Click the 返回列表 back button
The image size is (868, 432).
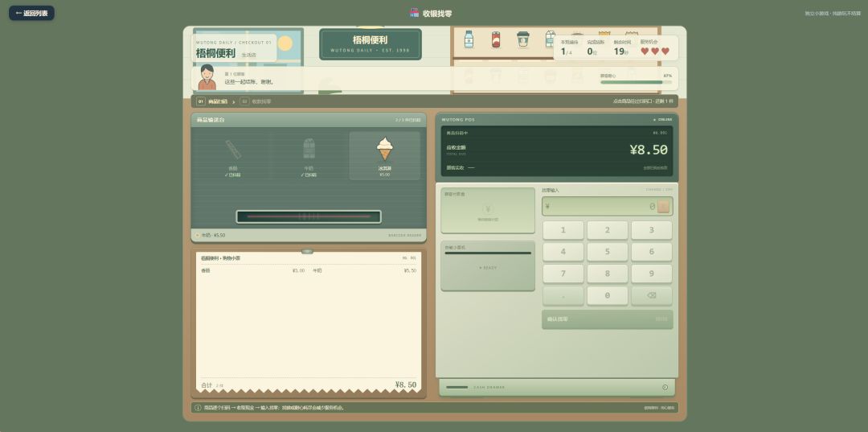point(31,14)
